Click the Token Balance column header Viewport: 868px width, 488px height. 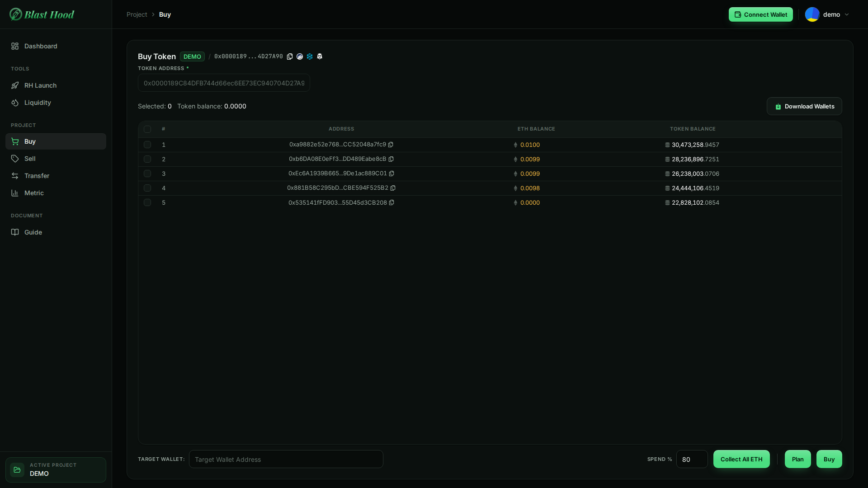pyautogui.click(x=693, y=129)
